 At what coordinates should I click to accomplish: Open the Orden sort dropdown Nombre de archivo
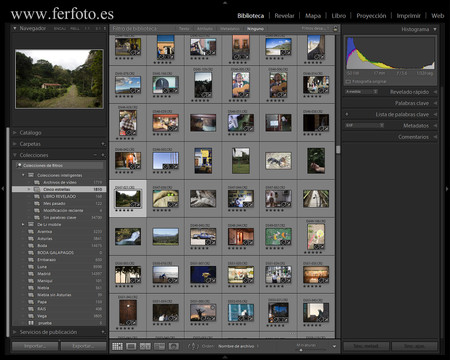tap(238, 346)
